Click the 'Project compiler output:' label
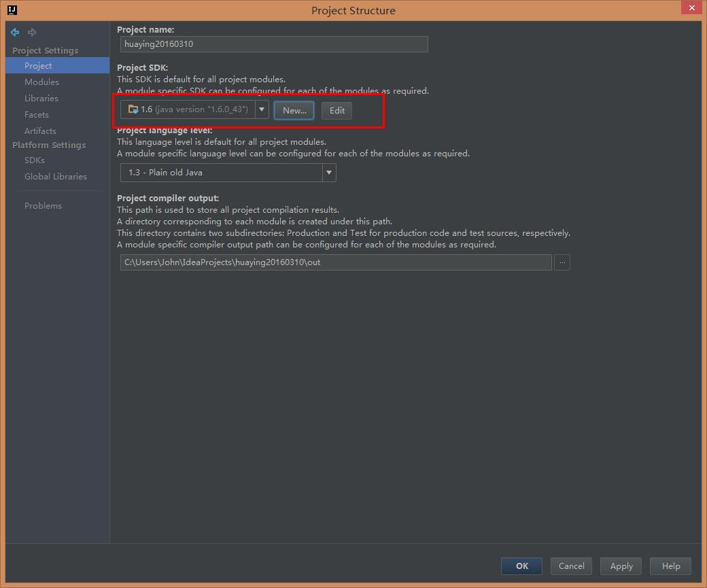 [168, 198]
